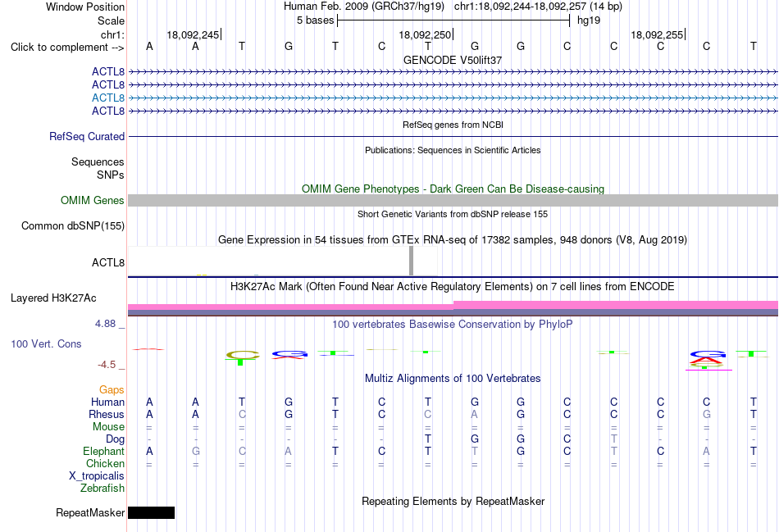Image resolution: width=779 pixels, height=532 pixels.
Task: Click 'Click to complement -->' to complement bases
Action: click(67, 48)
